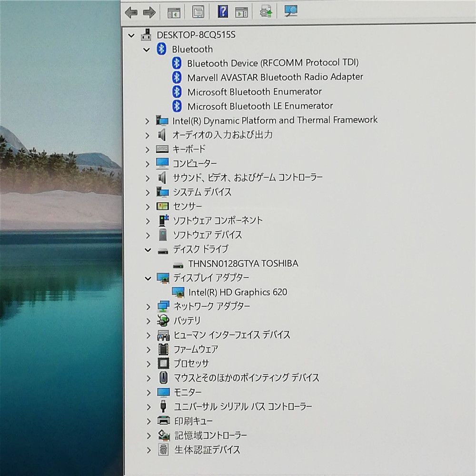Expand the ネットワーク アダプター category
Image resolution: width=476 pixels, height=476 pixels.
click(x=148, y=307)
